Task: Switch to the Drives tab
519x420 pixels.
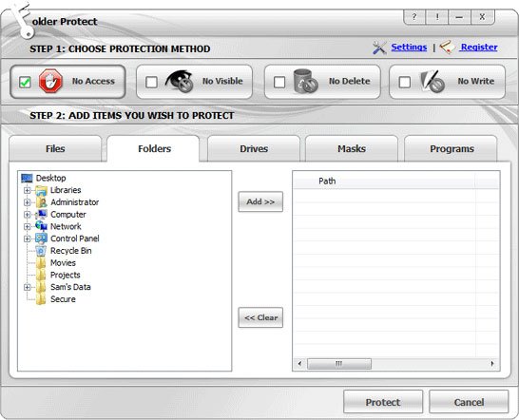Action: (x=254, y=149)
